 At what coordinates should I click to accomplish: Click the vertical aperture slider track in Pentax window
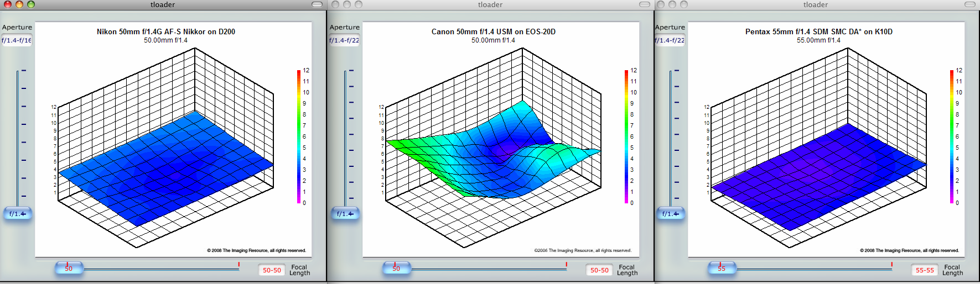point(671,138)
